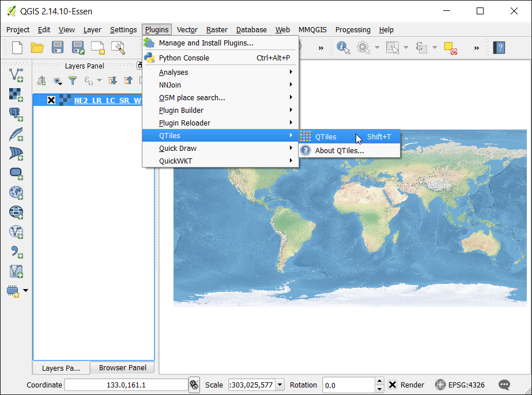Open Manage and Install Plugins
Viewport: 532px width, 395px height.
206,43
